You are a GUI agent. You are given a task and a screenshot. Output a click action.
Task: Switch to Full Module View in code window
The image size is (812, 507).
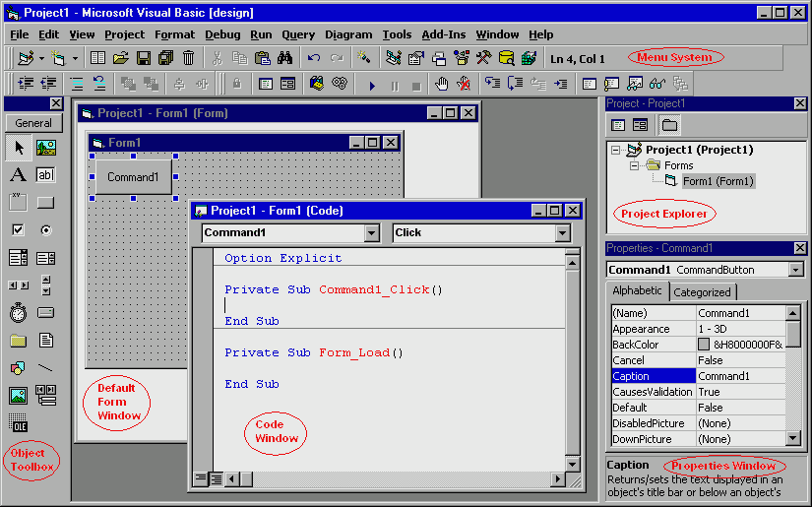click(x=216, y=479)
